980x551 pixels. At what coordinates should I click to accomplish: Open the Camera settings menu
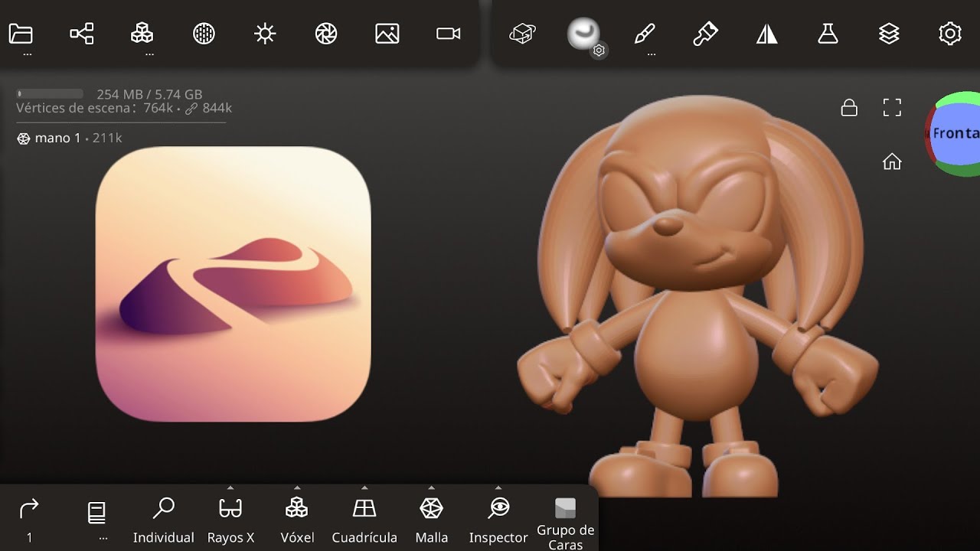[449, 34]
